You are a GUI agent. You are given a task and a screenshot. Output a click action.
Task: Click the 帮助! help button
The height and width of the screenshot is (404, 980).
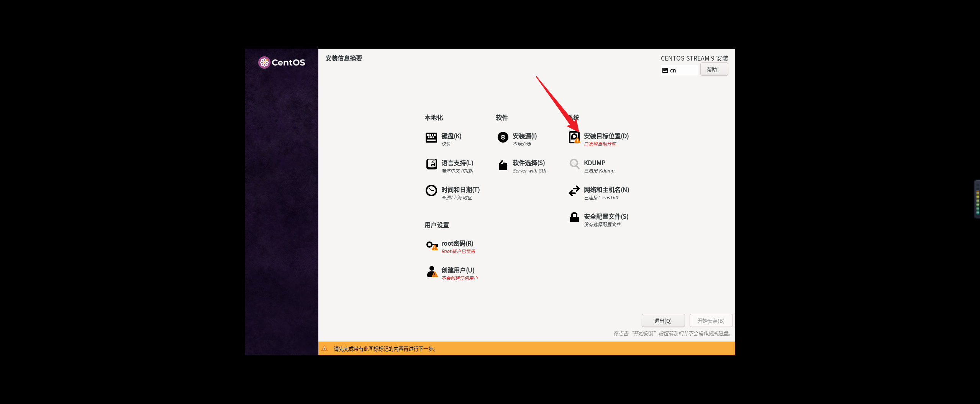click(x=714, y=69)
